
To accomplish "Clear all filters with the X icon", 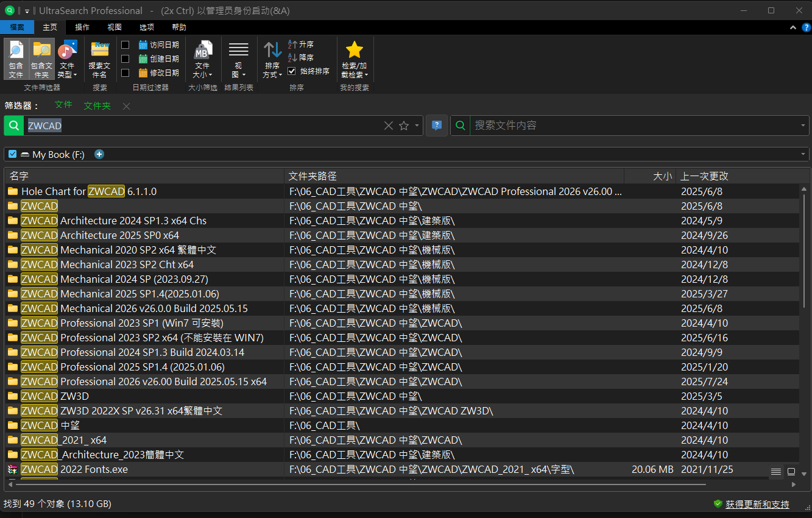I will pyautogui.click(x=126, y=106).
